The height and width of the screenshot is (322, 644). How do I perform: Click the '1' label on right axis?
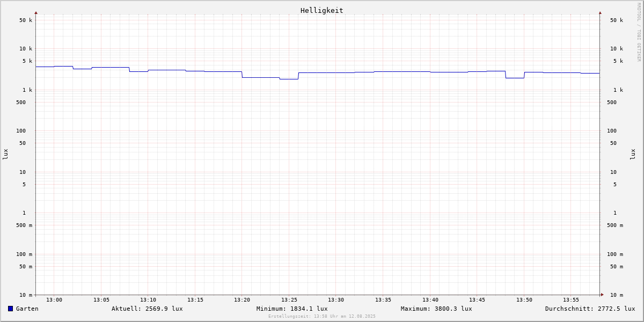(x=615, y=213)
